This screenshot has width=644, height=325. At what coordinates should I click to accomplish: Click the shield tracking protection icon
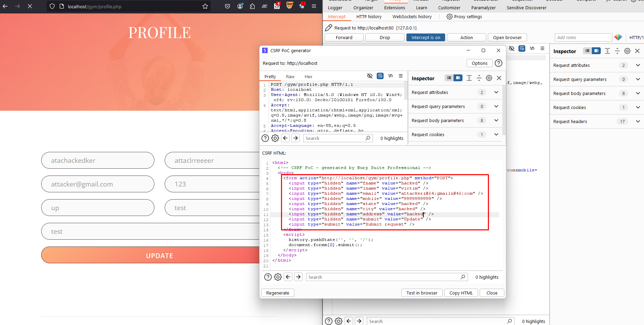pyautogui.click(x=52, y=6)
